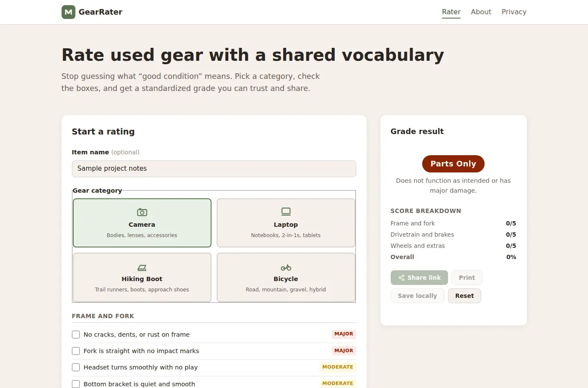Open the Privacy page
This screenshot has height=388, width=588.
pos(514,12)
